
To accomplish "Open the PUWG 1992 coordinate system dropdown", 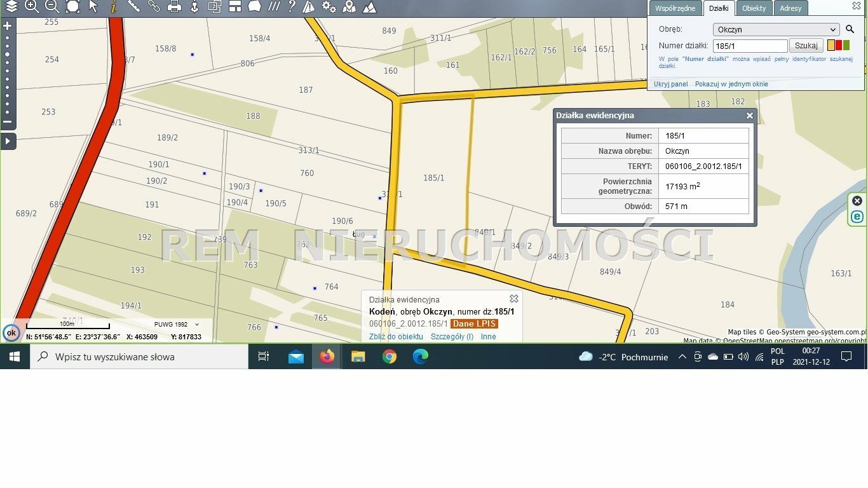I will coord(177,325).
